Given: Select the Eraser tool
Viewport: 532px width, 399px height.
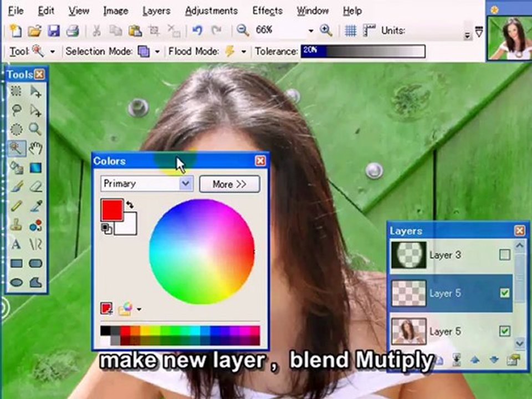Looking at the screenshot, I should tap(35, 186).
